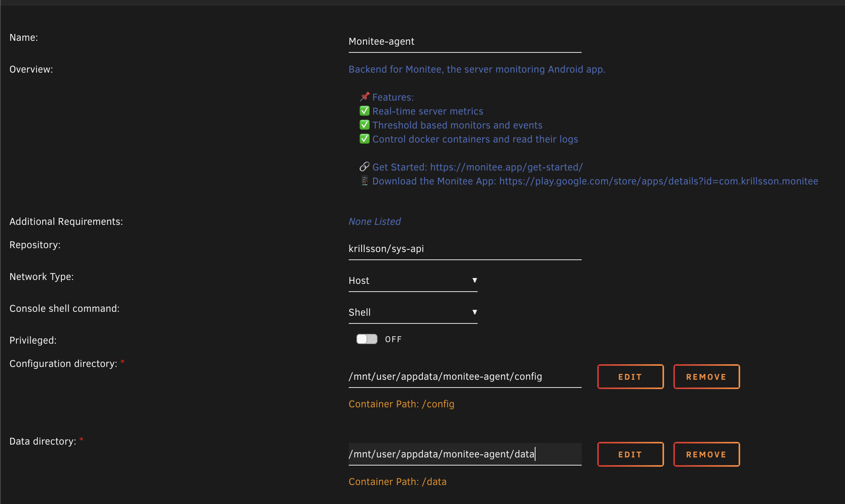Screen dimensions: 845x504
Task: Click the 'Data directory:' label
Action: tap(43, 441)
